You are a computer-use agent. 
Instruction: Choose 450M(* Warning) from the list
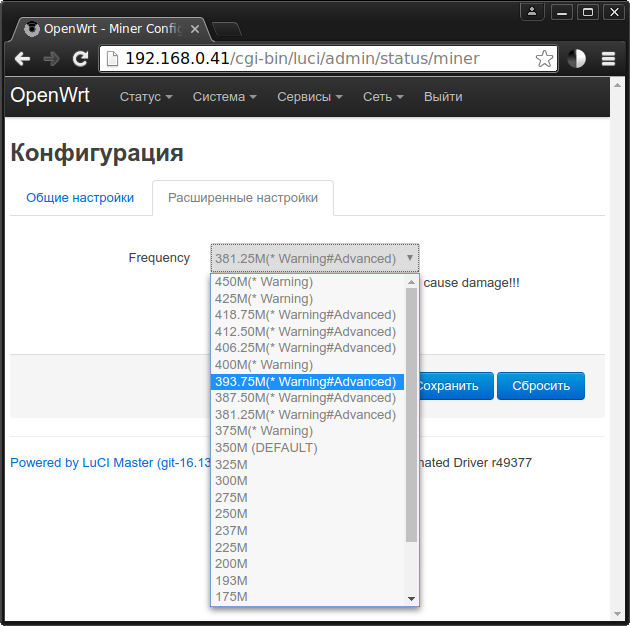point(264,282)
